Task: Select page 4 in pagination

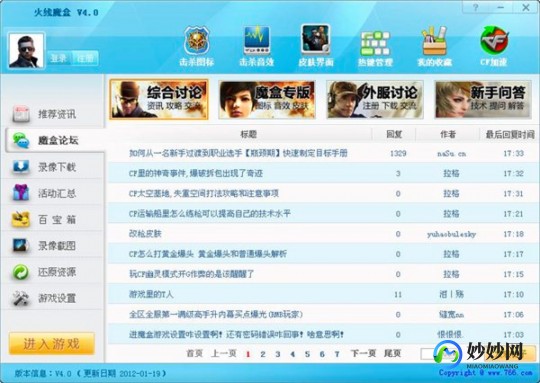Action: pyautogui.click(x=292, y=354)
